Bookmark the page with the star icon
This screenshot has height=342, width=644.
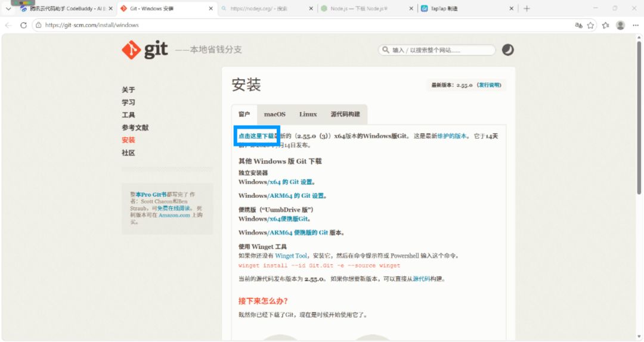(x=590, y=25)
